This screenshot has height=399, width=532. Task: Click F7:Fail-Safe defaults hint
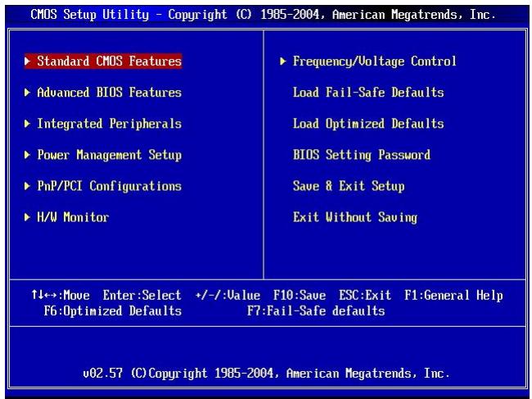click(x=316, y=311)
